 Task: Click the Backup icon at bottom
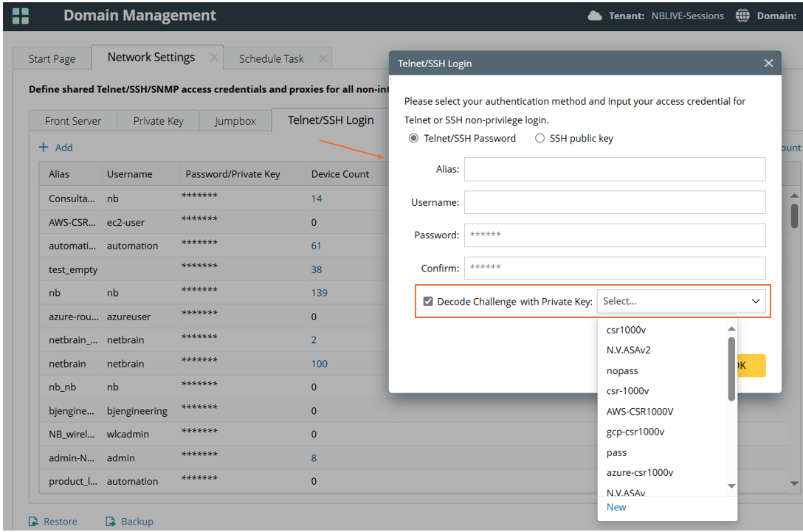click(111, 522)
